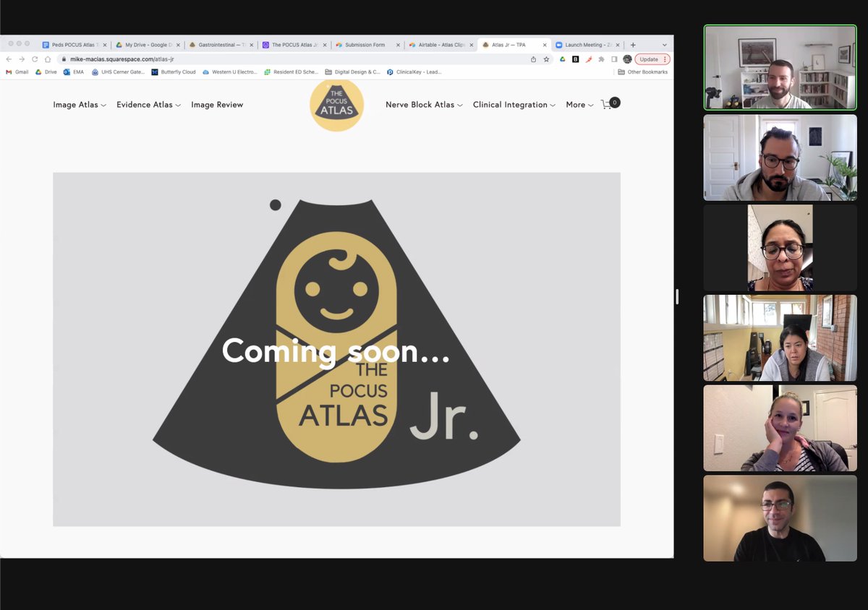868x610 pixels.
Task: Click the share icon in address bar
Action: pyautogui.click(x=534, y=59)
